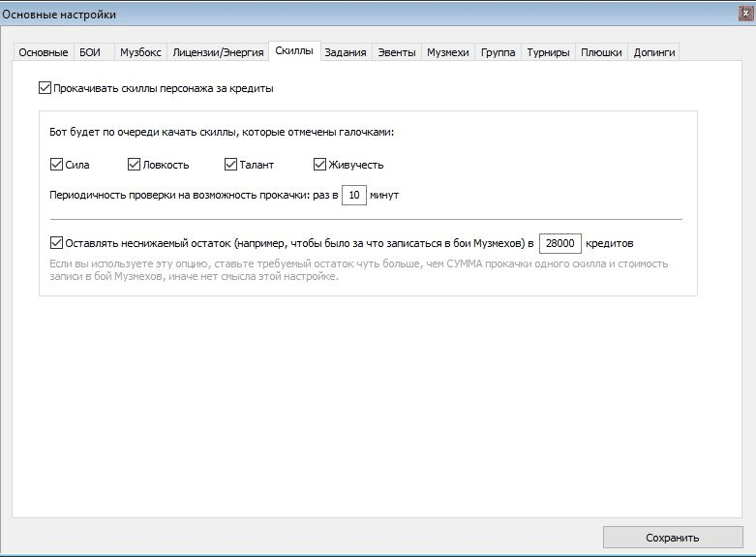
Task: Toggle Прокачивать скиллы персонажа за кредиты checkbox
Action: (x=45, y=88)
